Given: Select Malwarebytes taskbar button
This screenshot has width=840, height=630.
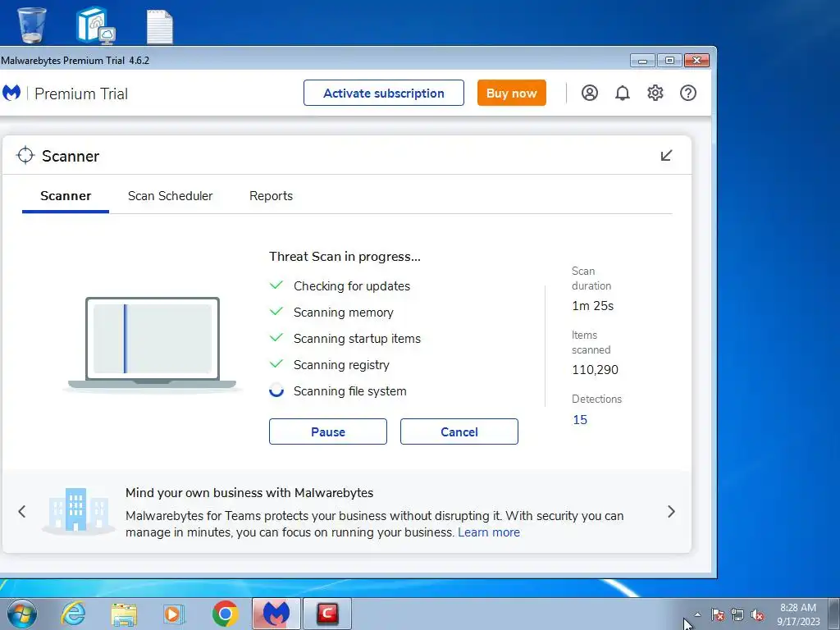Looking at the screenshot, I should (276, 614).
